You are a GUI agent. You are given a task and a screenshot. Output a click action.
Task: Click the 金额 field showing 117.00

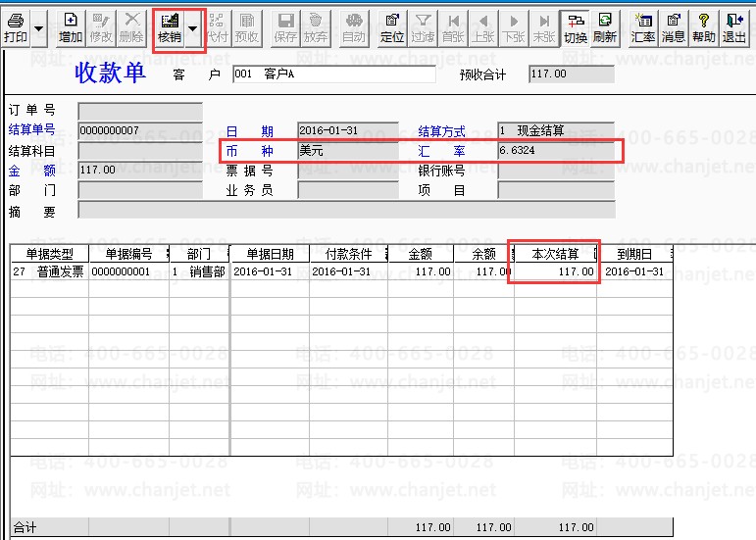point(140,171)
